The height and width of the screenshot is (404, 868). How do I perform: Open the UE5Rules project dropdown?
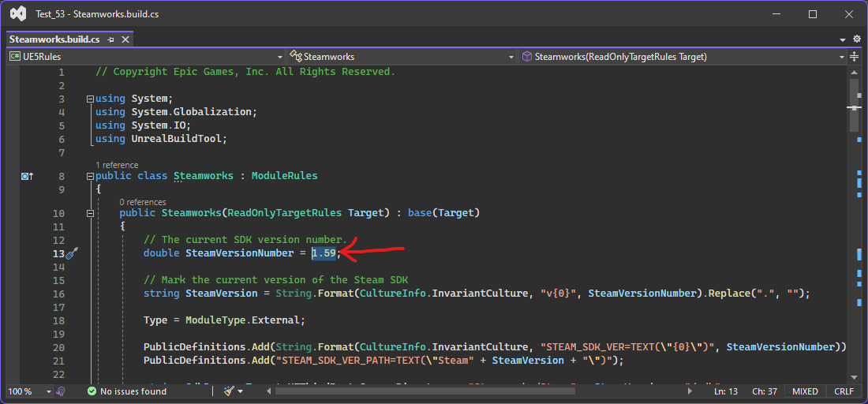145,57
